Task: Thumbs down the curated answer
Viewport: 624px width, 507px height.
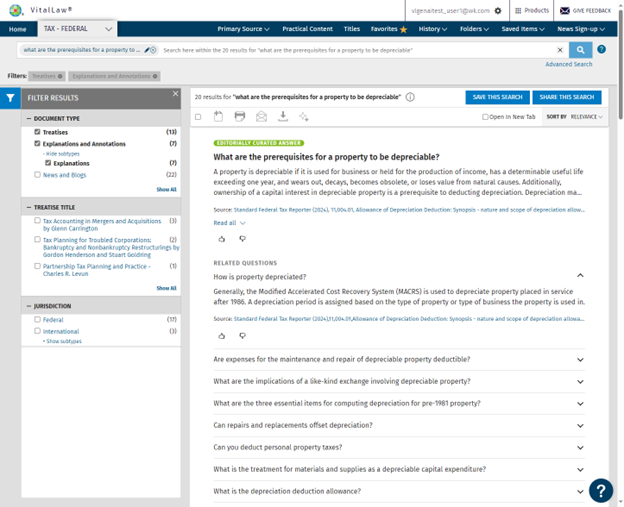Action: 242,239
